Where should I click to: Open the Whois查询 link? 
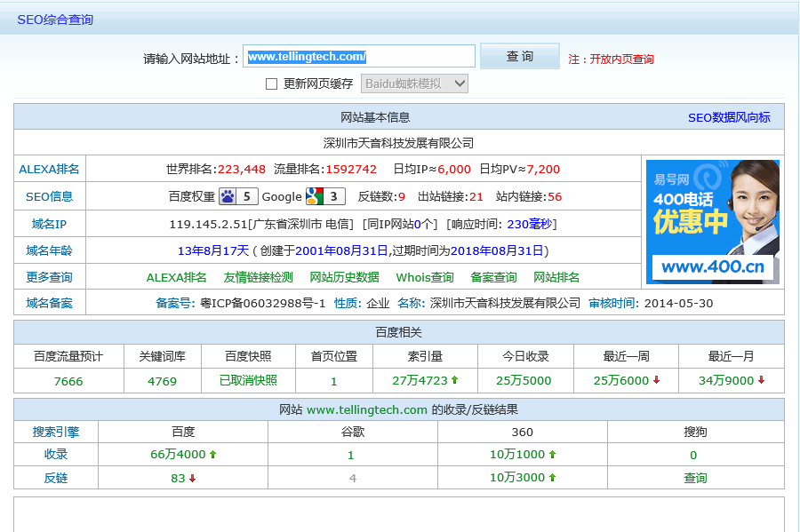pyautogui.click(x=425, y=277)
